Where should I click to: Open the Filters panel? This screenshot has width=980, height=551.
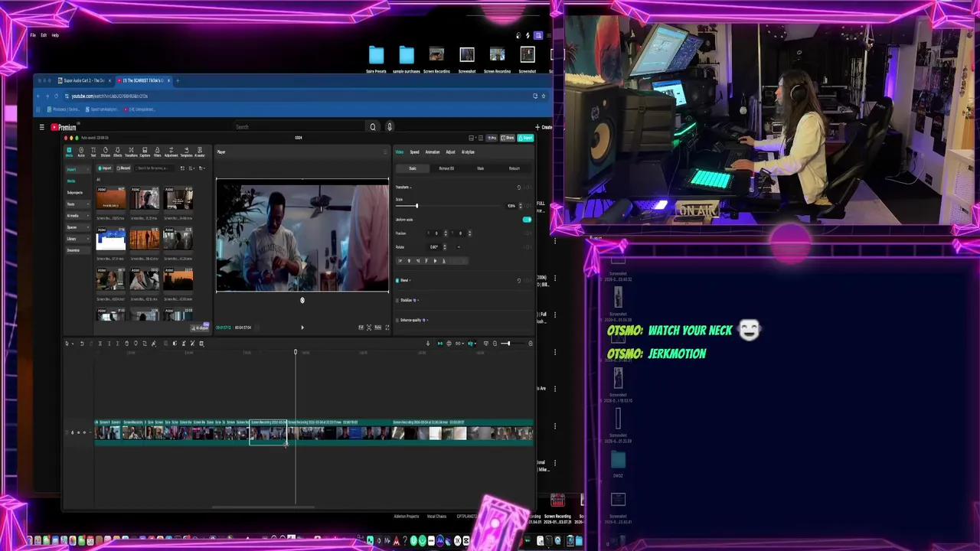point(157,152)
